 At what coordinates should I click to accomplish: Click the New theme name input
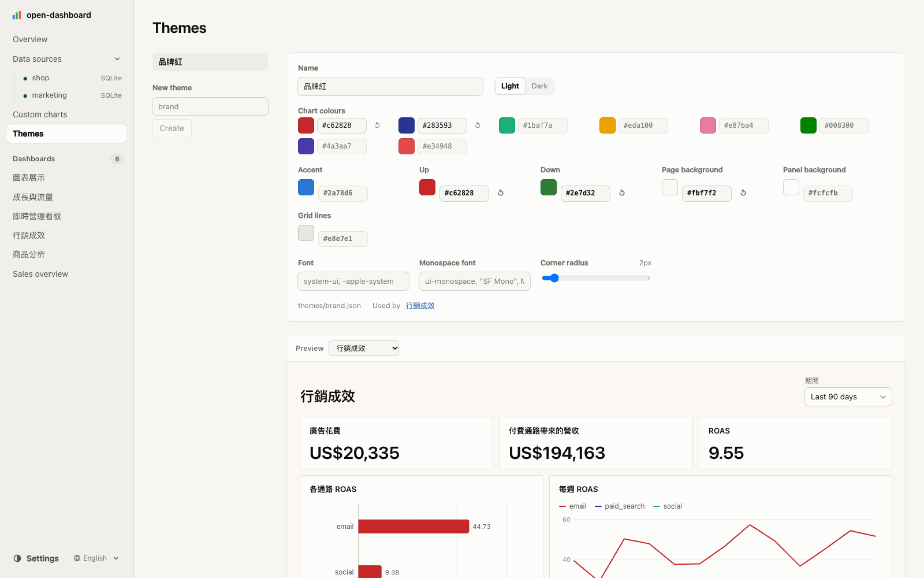coord(210,106)
